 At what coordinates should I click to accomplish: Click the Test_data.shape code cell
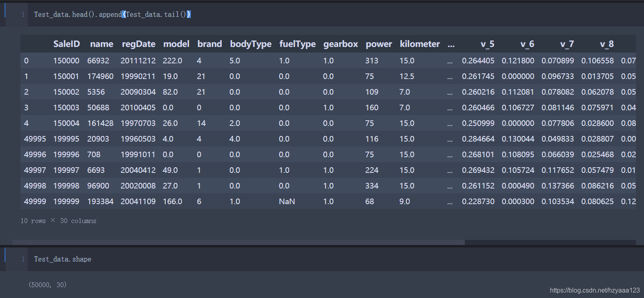pos(335,259)
